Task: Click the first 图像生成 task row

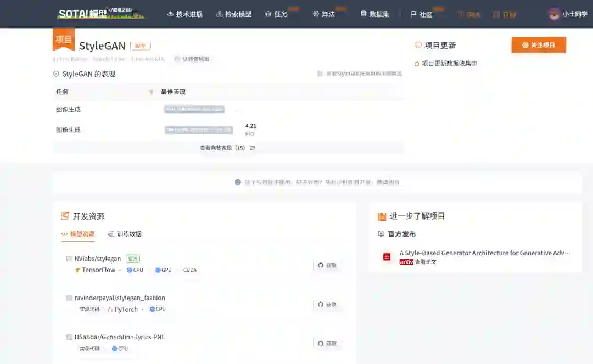Action: 228,109
